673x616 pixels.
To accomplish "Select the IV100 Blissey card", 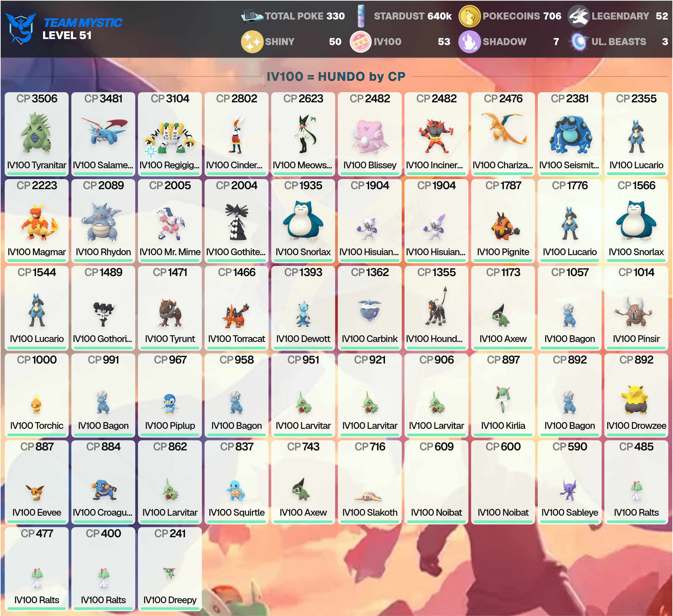I will (370, 134).
